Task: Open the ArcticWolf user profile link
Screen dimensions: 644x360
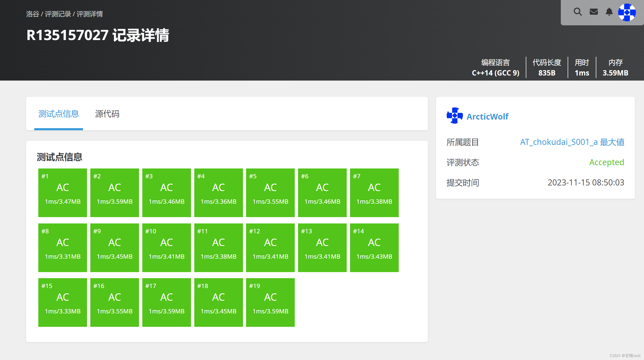Action: pyautogui.click(x=487, y=117)
